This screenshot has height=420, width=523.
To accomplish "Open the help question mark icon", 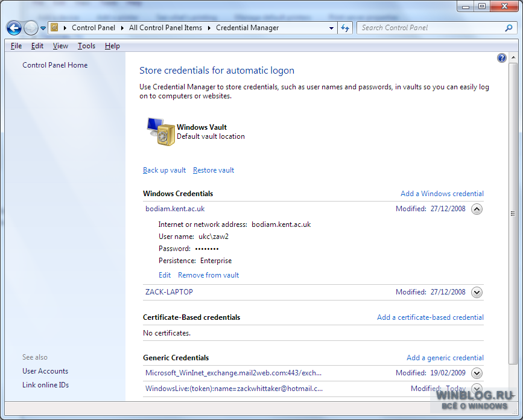I will tap(502, 58).
